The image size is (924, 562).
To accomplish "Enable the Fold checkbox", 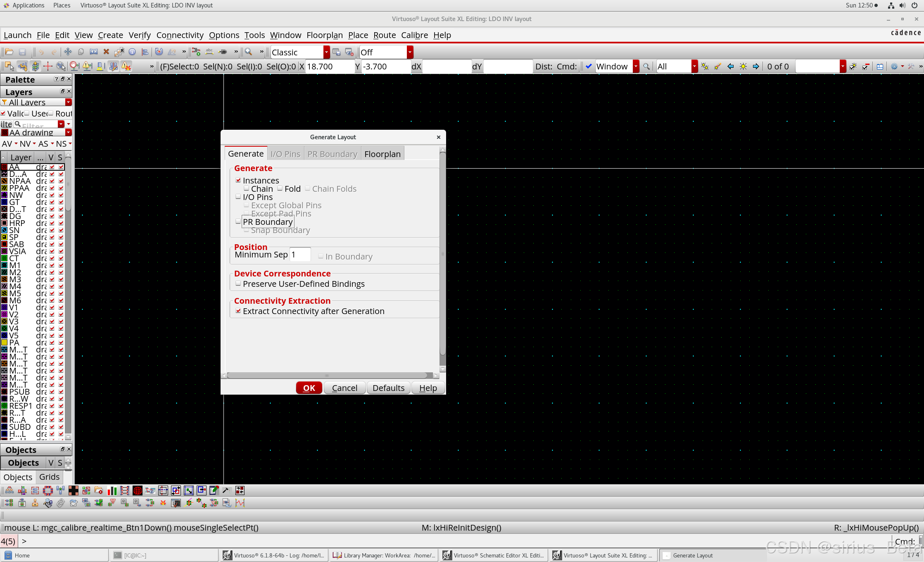I will tap(280, 188).
